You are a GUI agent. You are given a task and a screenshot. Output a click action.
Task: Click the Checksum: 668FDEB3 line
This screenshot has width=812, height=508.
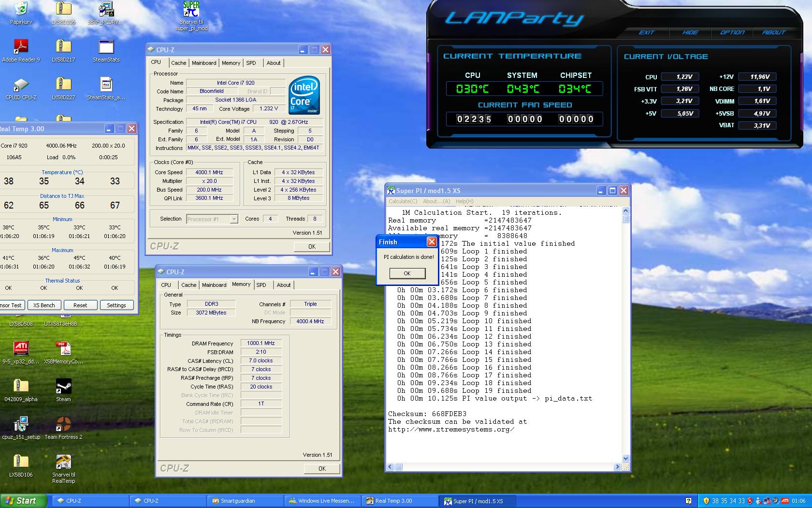(427, 414)
